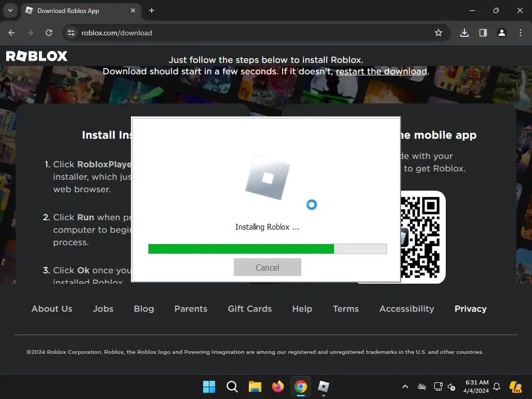
Task: Open the About Us footer link
Action: pos(52,309)
